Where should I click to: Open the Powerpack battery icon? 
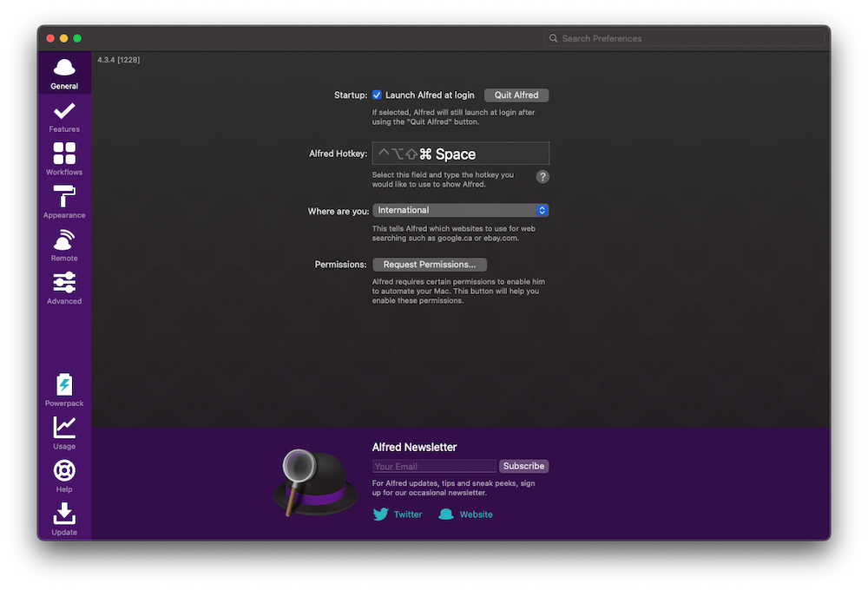64,385
